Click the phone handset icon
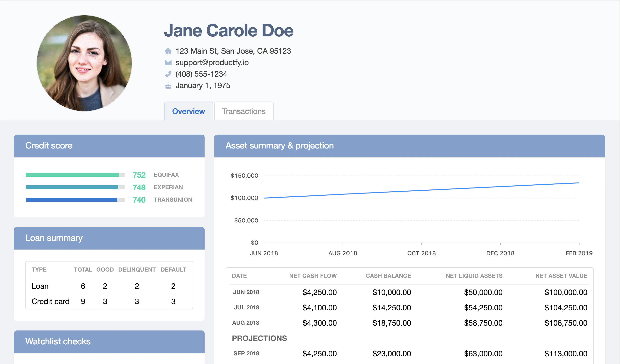This screenshot has height=364, width=620. click(168, 74)
